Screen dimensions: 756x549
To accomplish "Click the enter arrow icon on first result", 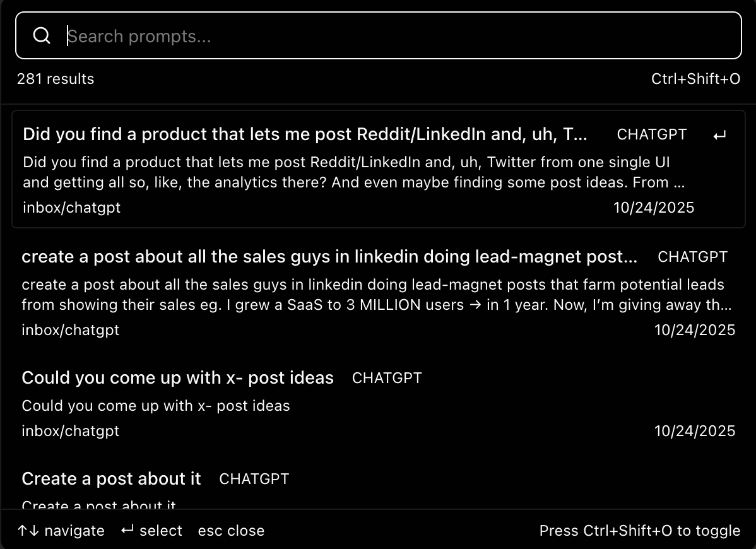I will coord(719,135).
